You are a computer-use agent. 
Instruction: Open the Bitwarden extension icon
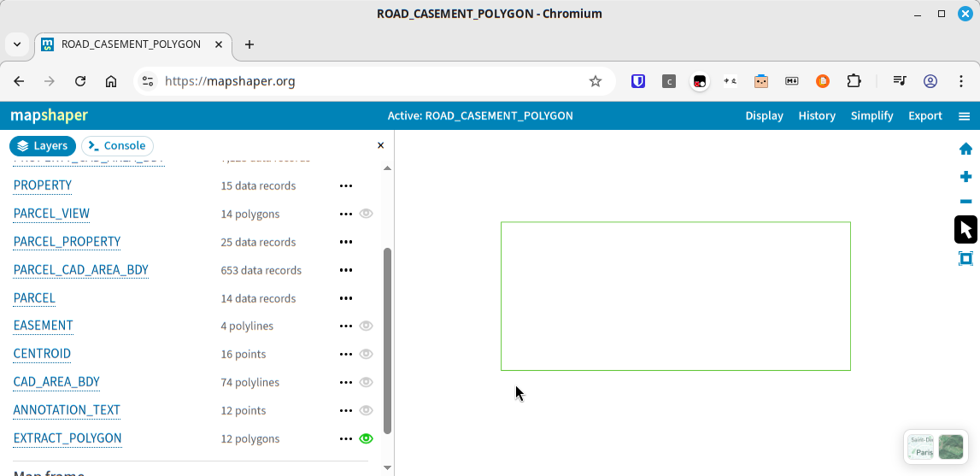click(638, 81)
